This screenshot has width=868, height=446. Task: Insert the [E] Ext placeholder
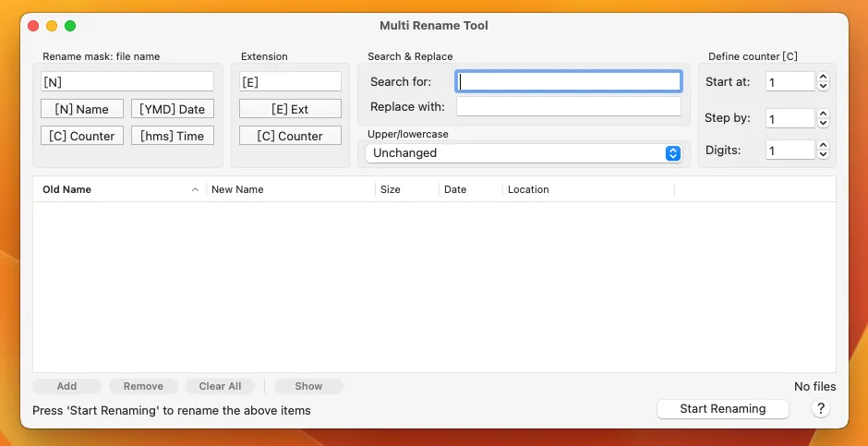point(290,109)
